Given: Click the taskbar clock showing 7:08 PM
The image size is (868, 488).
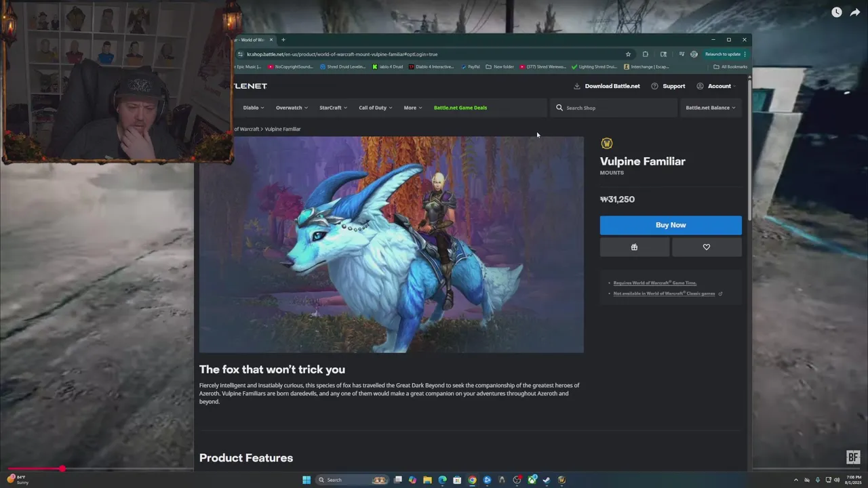Looking at the screenshot, I should pyautogui.click(x=854, y=480).
